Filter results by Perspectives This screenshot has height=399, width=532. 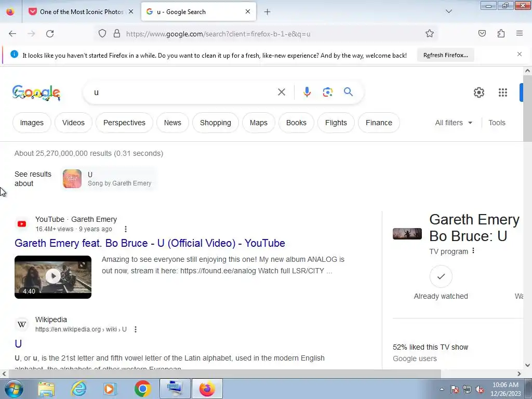tap(124, 123)
